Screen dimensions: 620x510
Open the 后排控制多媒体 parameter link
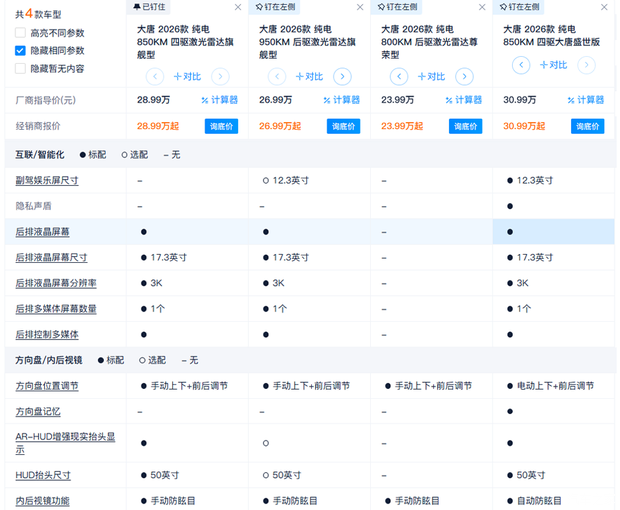(47, 335)
